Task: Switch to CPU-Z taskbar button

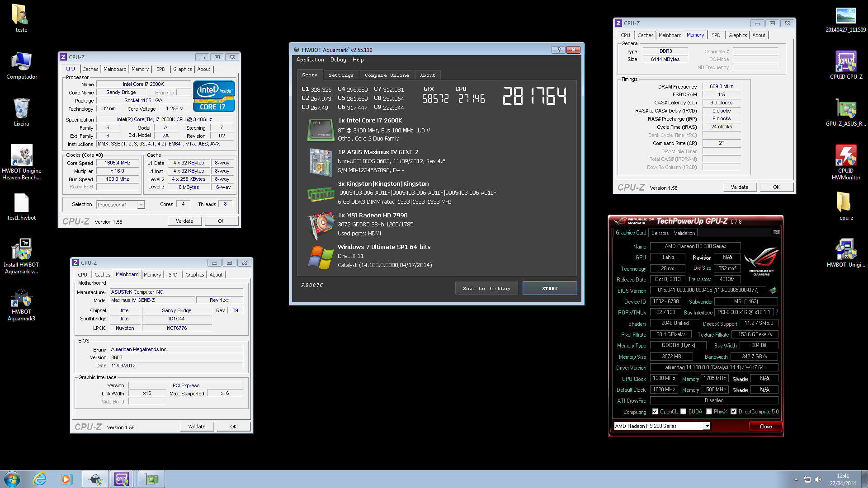Action: [x=122, y=479]
